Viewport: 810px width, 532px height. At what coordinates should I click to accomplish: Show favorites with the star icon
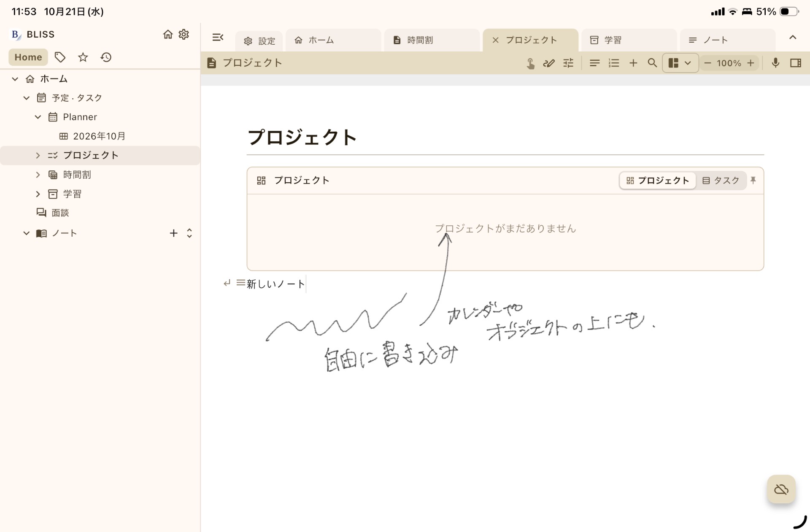[83, 57]
